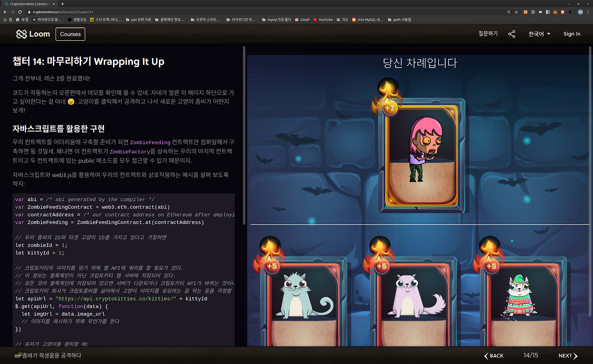Open the Chrome three-dot menu
This screenshot has width=593, height=364.
point(588,12)
